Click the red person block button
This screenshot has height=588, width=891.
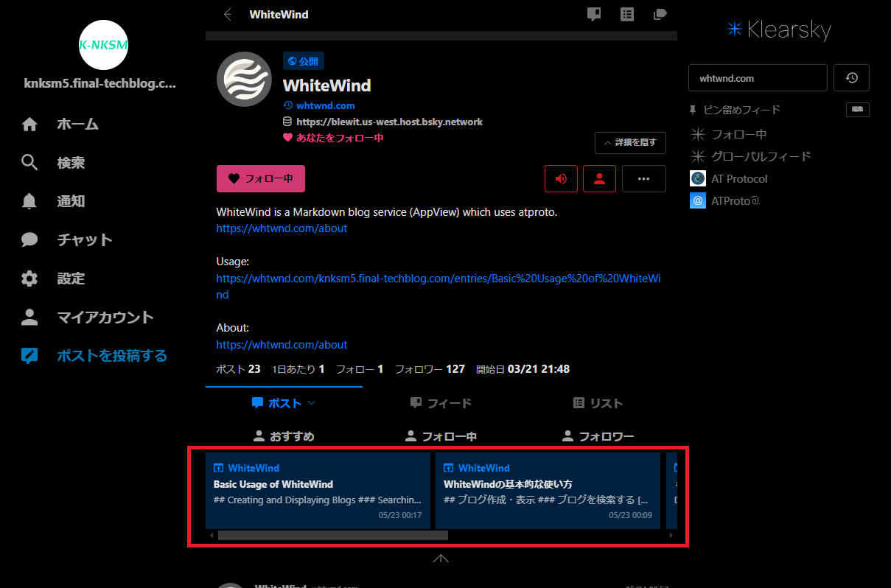(x=600, y=178)
